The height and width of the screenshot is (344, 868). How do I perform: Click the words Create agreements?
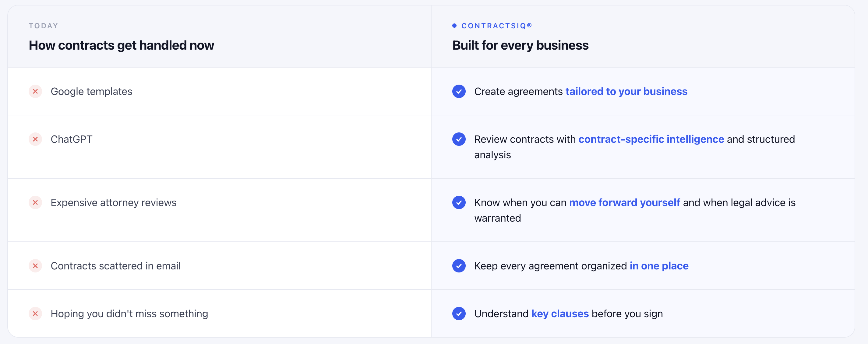coord(519,92)
